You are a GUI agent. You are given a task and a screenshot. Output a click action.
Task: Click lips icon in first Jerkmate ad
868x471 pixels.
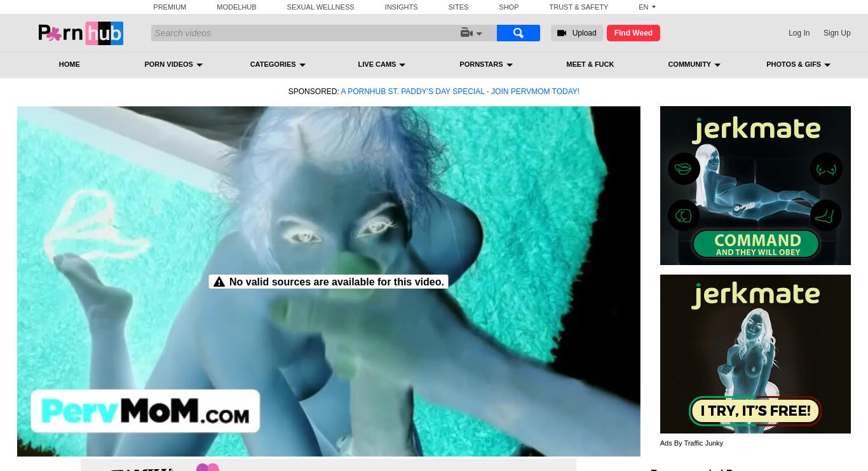684,168
